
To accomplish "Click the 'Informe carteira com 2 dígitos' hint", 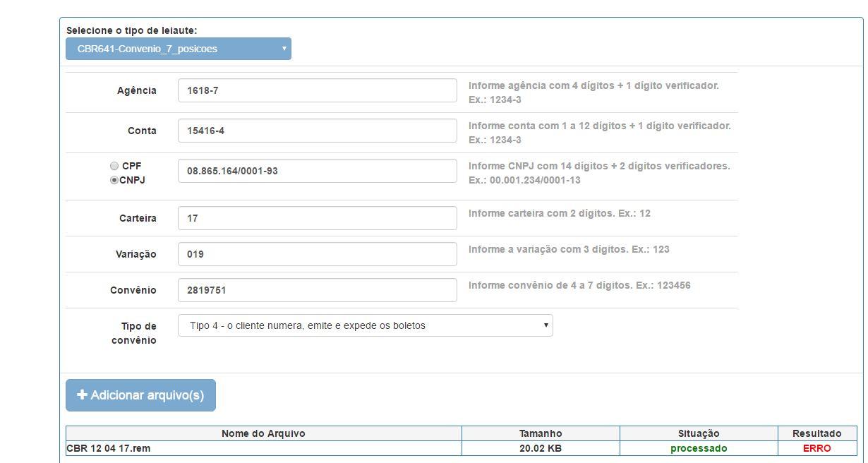I will coord(560,213).
